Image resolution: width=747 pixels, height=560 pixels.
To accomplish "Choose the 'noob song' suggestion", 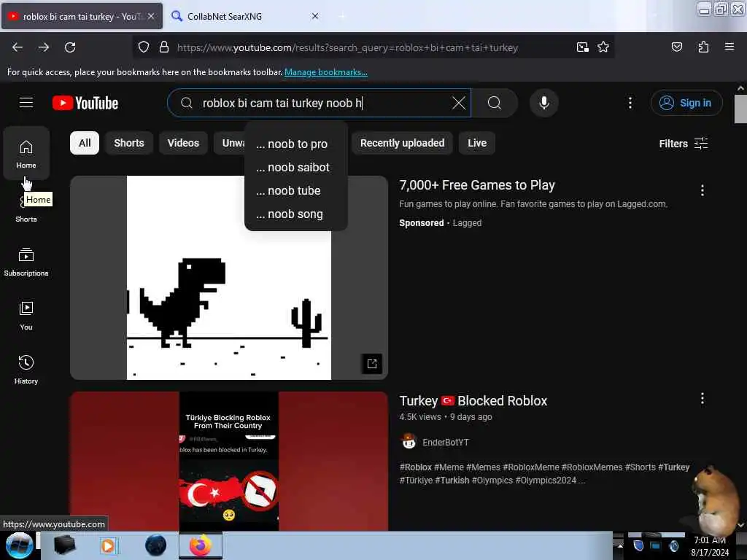I will tap(296, 214).
